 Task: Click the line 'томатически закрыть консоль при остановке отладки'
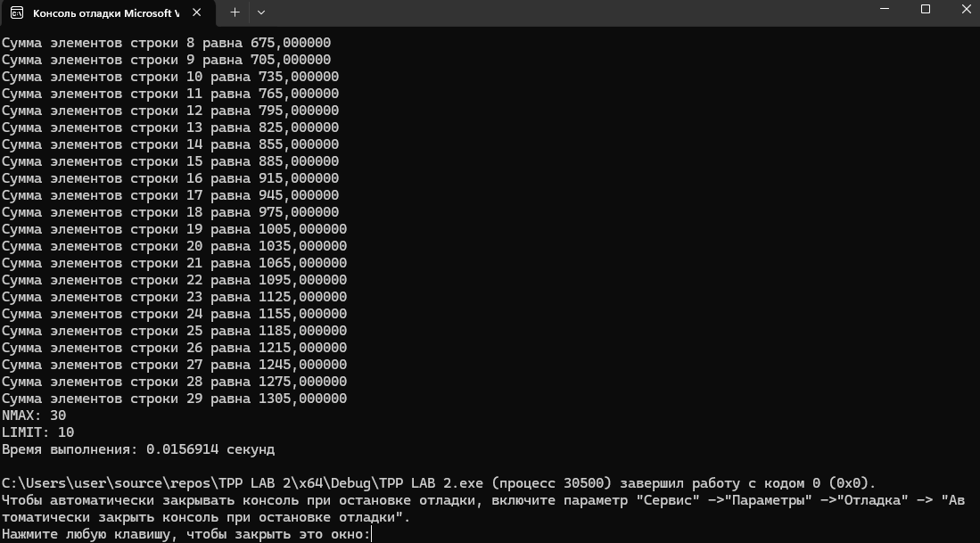point(206,517)
